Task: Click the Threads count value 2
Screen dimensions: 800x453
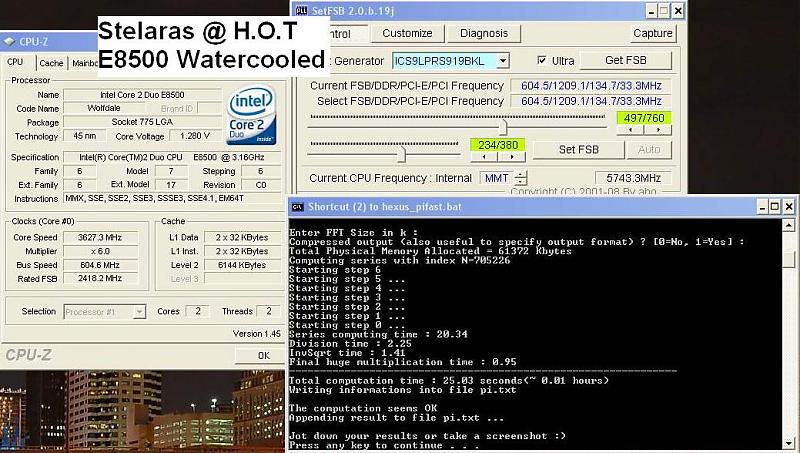Action: pos(268,311)
